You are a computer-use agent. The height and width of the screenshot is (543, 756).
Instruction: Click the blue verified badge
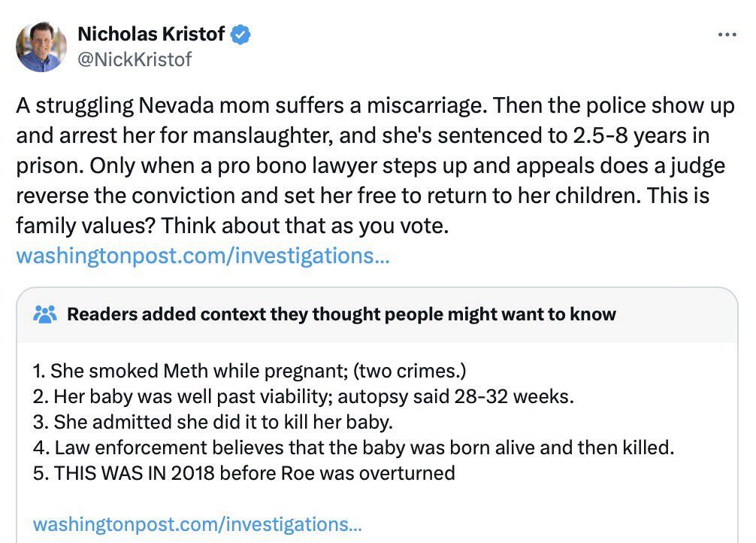tap(240, 35)
